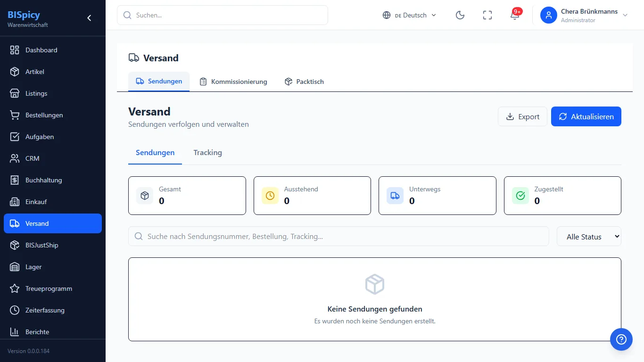Click the Aktualisieren button
The image size is (644, 362).
tap(586, 116)
